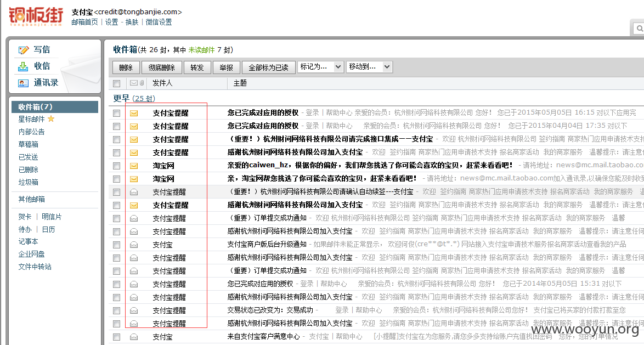Sort by the 发件人 column header
Image resolution: width=644 pixels, height=345 pixels.
tap(162, 83)
